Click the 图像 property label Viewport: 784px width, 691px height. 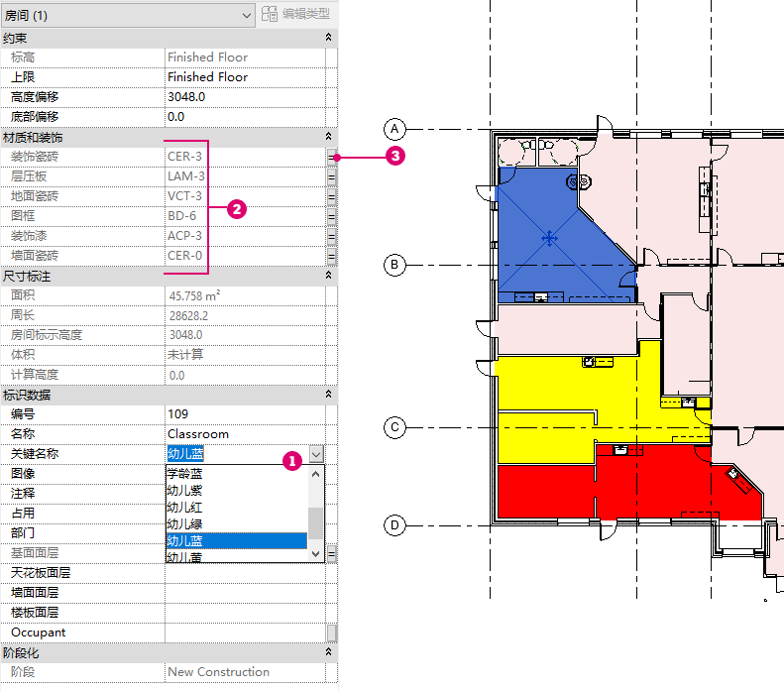(23, 474)
